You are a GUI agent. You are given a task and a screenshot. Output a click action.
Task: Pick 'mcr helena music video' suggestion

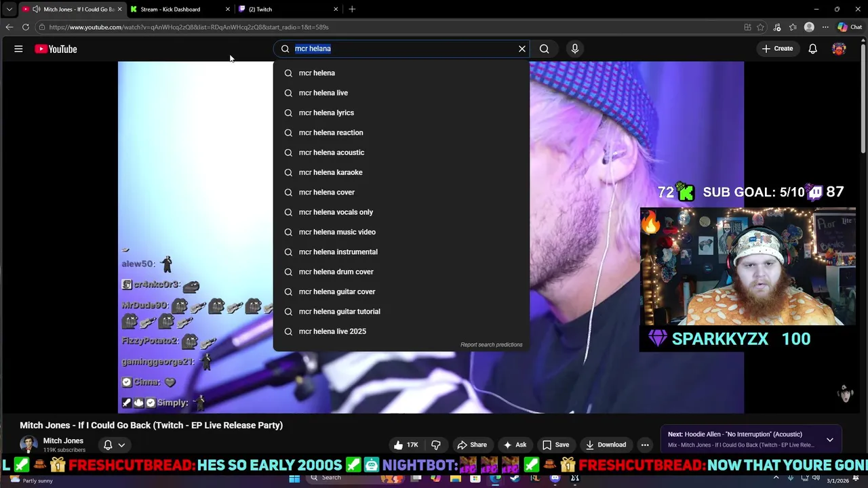[x=401, y=232]
